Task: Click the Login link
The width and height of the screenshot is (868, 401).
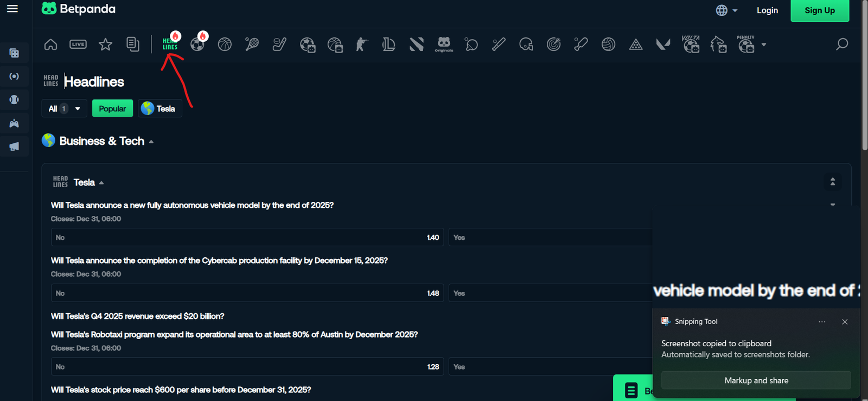Action: [x=767, y=10]
